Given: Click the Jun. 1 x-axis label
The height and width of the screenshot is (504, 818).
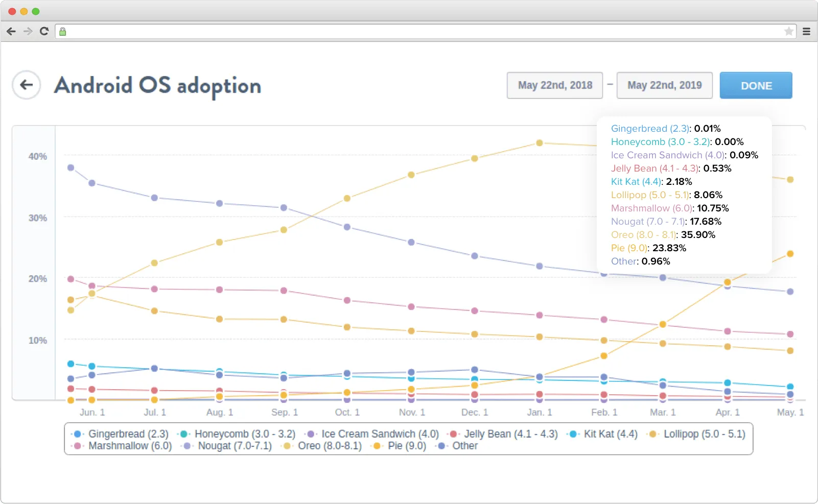Looking at the screenshot, I should pos(92,412).
